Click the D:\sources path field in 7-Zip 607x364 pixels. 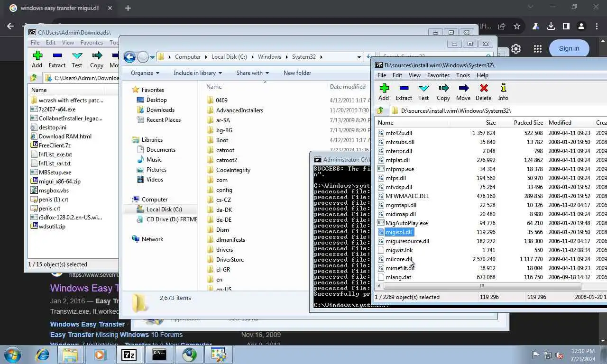click(498, 110)
